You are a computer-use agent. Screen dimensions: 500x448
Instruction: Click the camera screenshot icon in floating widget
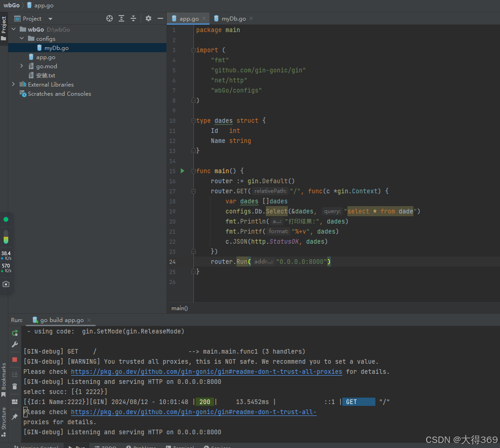6,284
